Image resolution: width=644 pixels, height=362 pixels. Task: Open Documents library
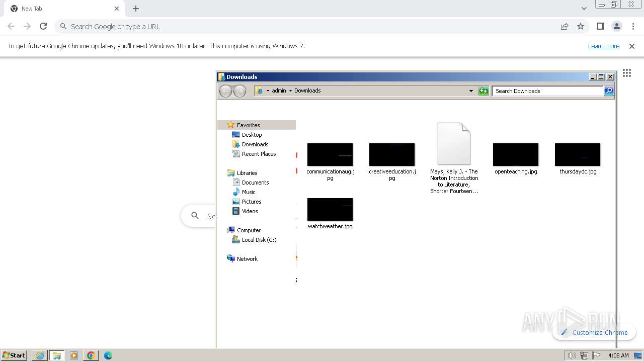tap(255, 183)
